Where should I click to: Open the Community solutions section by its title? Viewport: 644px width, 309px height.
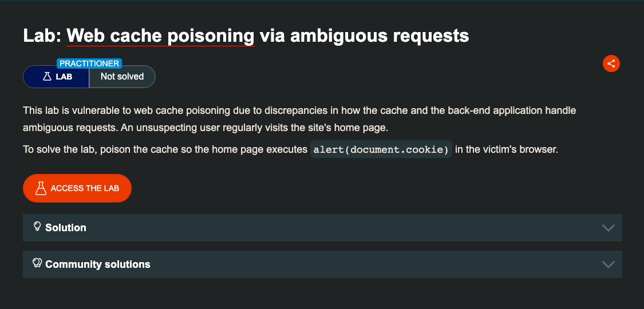click(98, 264)
